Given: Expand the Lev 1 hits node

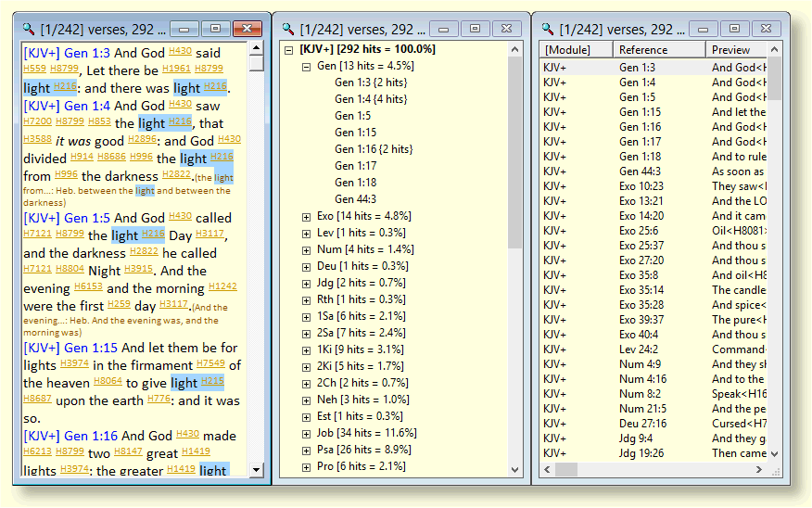Looking at the screenshot, I should click(306, 234).
